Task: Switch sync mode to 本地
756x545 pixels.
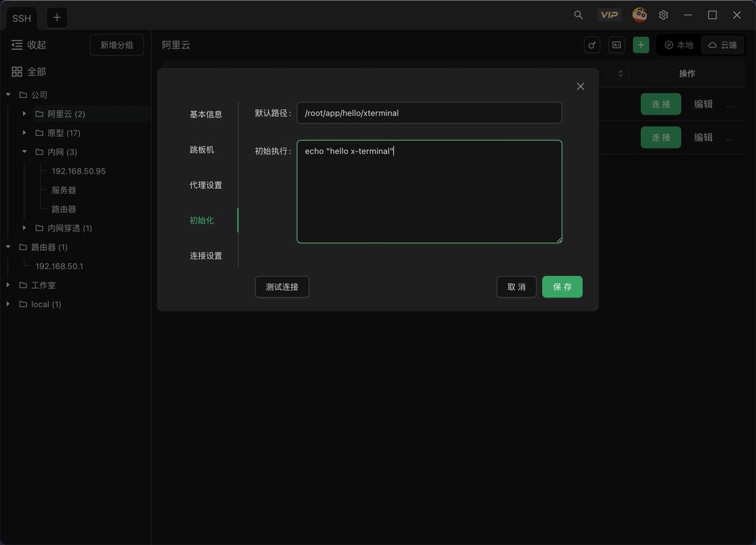Action: pyautogui.click(x=678, y=44)
